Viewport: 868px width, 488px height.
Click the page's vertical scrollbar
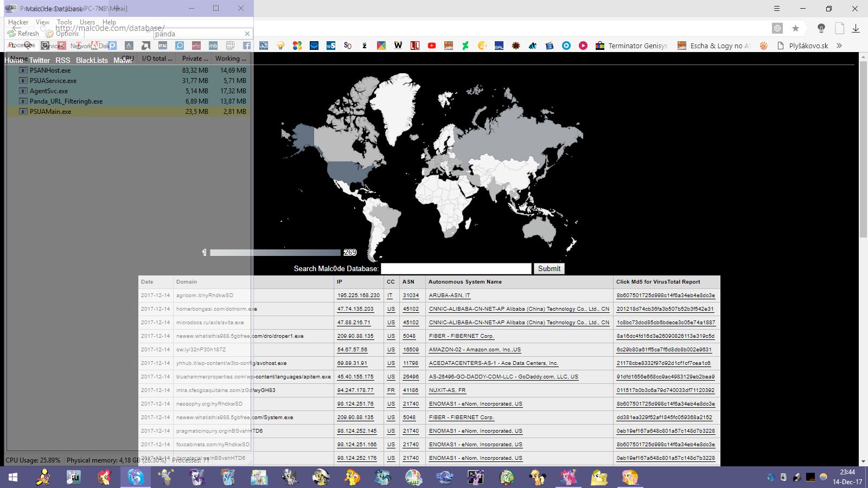863,149
